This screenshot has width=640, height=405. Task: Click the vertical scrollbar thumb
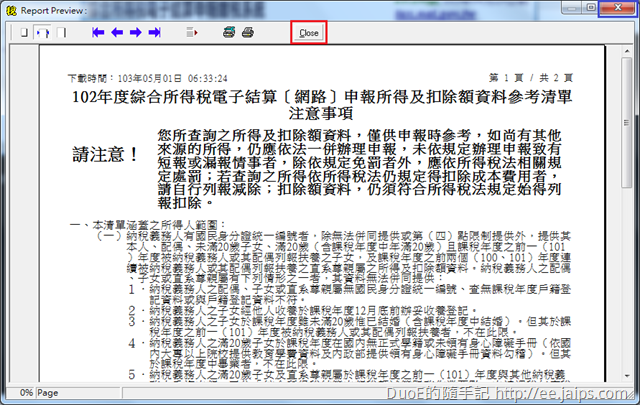[x=627, y=122]
